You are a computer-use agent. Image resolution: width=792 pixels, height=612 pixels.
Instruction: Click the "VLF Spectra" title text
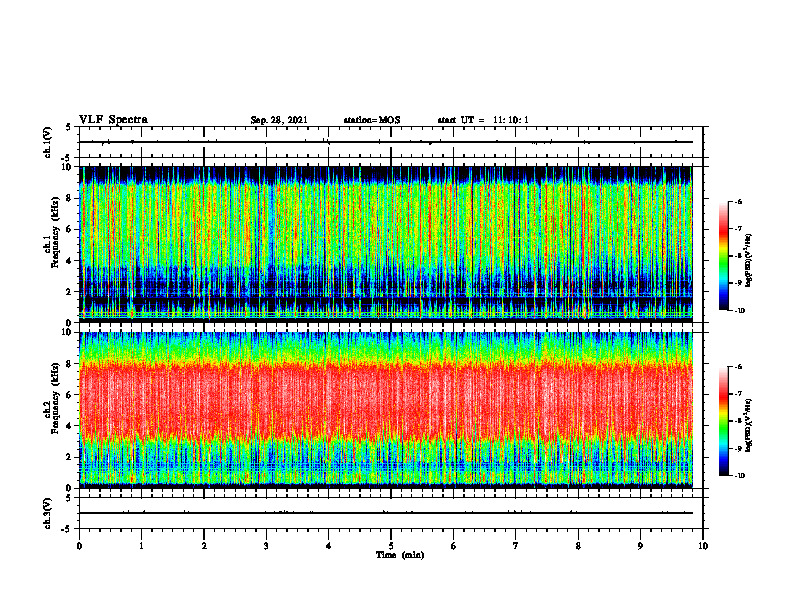point(113,120)
